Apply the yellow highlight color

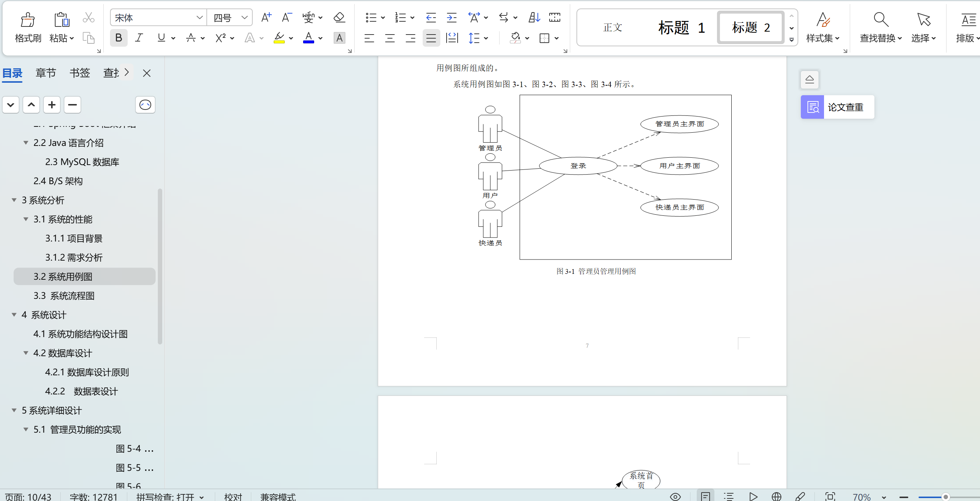[279, 38]
